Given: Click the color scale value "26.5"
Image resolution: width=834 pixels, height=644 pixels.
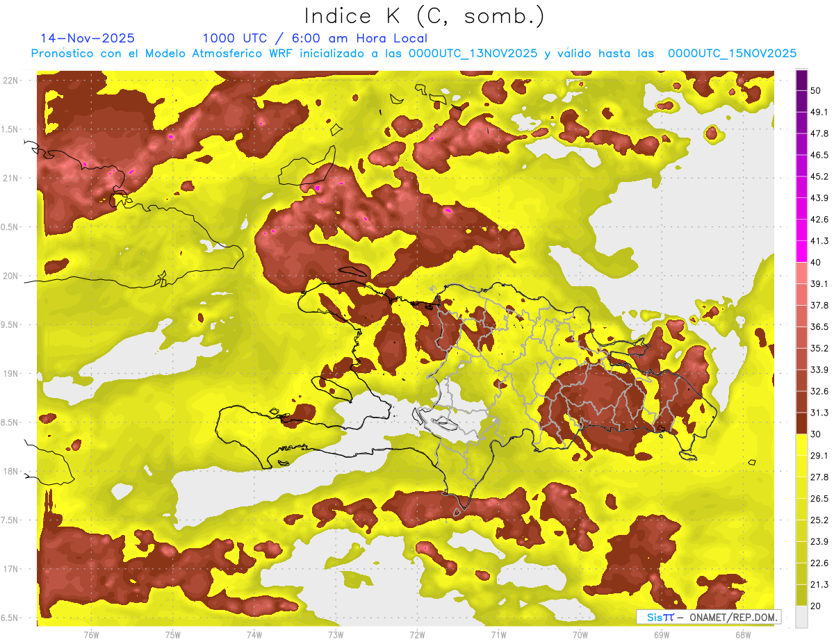Looking at the screenshot, I should [x=819, y=499].
